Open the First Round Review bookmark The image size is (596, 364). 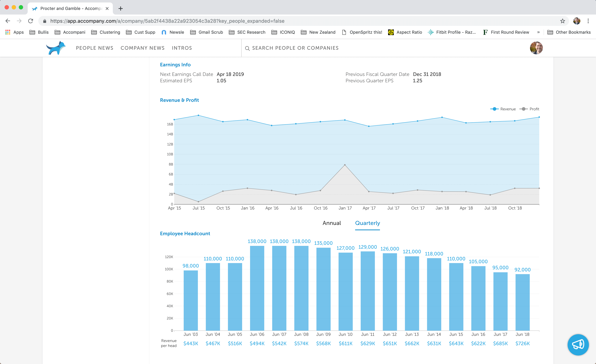(506, 32)
